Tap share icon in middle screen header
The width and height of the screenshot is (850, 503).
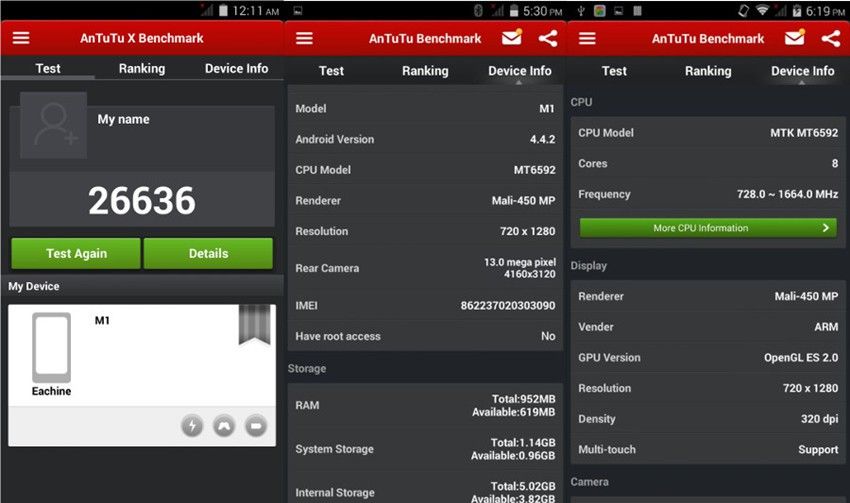pos(548,38)
